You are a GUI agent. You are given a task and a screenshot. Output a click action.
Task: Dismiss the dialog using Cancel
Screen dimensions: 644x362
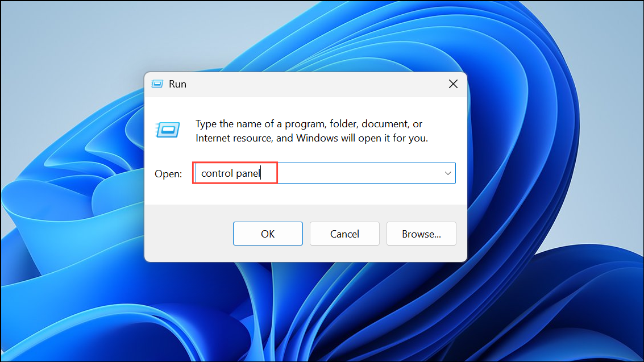pyautogui.click(x=344, y=234)
